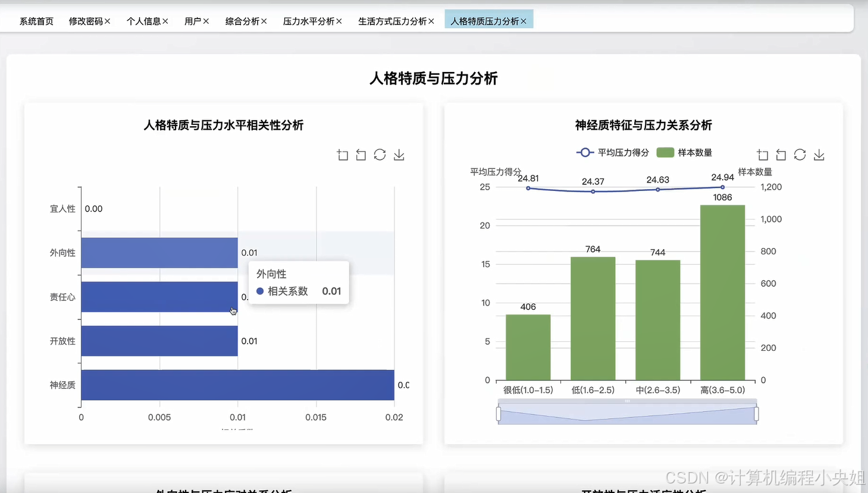The height and width of the screenshot is (493, 868).
Task: Click line point labeled 24.81
Action: [528, 189]
